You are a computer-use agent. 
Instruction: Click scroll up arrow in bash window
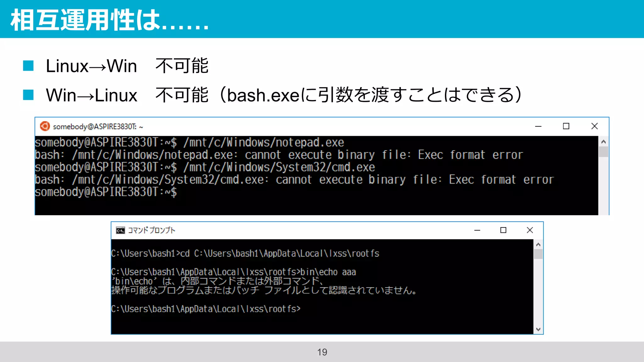pos(603,142)
